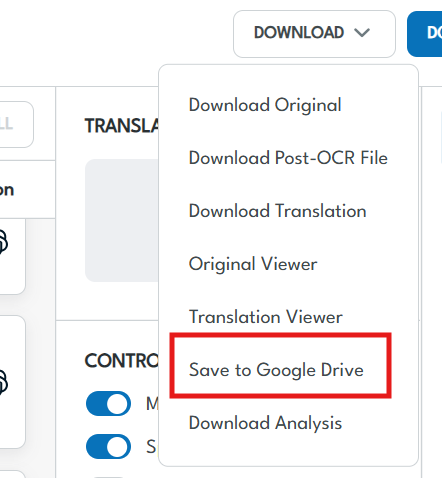Click the TRANSLA heading text
Image resolution: width=442 pixels, height=478 pixels.
click(x=122, y=126)
